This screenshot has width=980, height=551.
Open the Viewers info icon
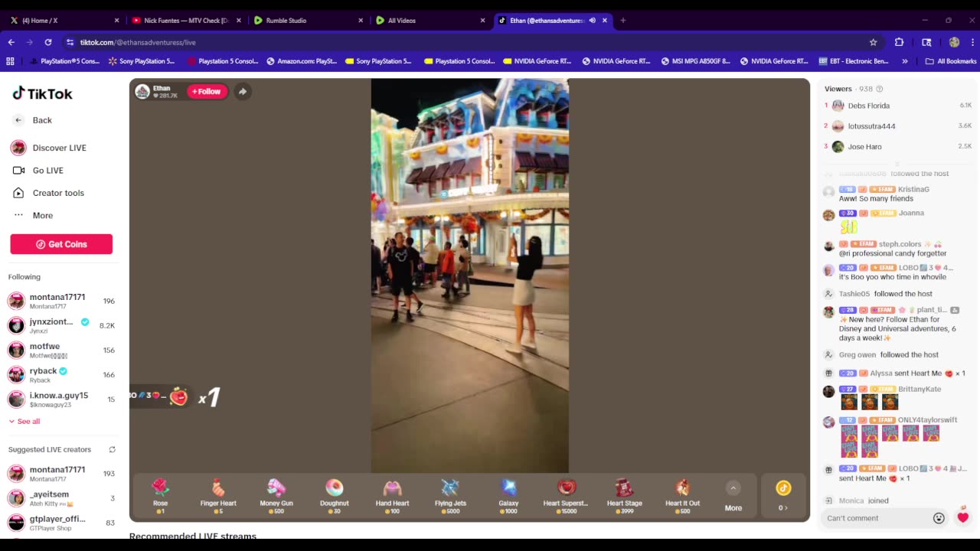point(879,89)
